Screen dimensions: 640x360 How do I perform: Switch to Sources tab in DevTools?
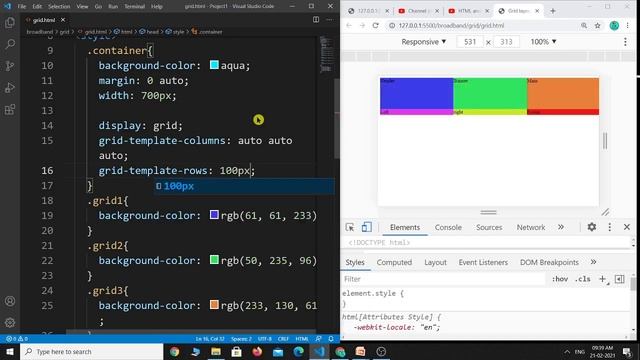pos(489,227)
